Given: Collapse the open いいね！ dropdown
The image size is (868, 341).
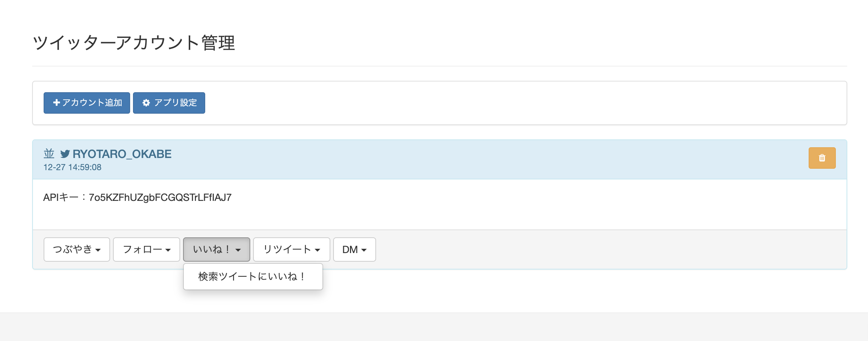Looking at the screenshot, I should (216, 249).
